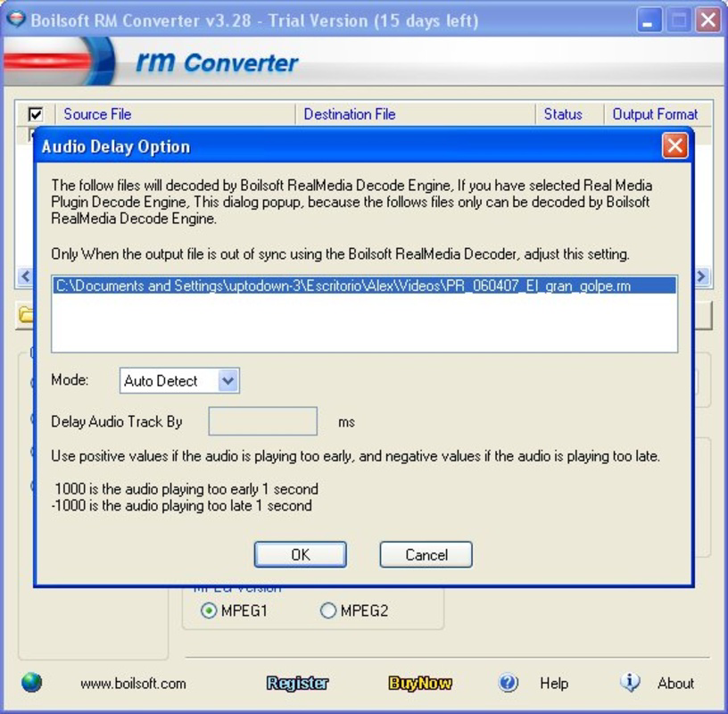Click the Register button
Image resolution: width=728 pixels, height=714 pixels.
pyautogui.click(x=298, y=683)
